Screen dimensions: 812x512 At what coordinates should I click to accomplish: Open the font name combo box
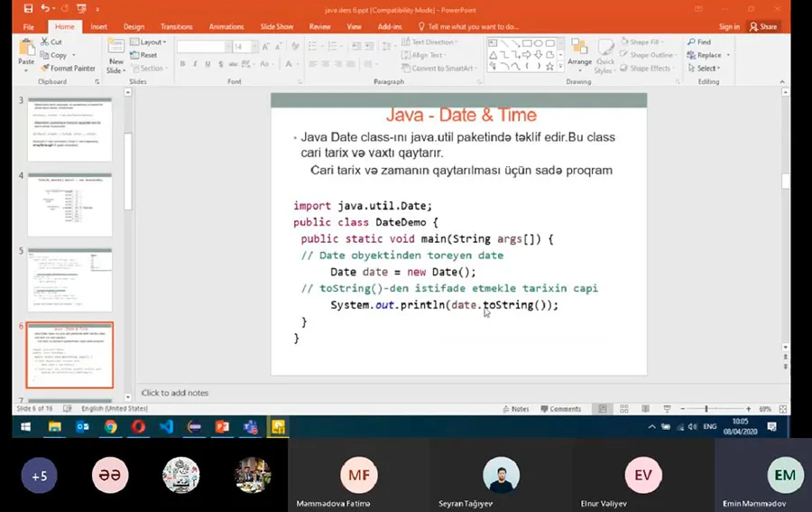204,47
